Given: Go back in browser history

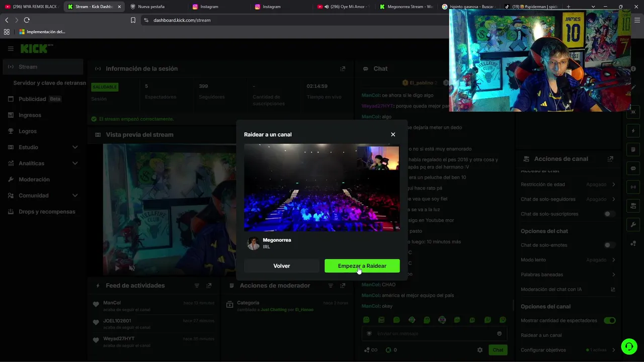Looking at the screenshot, I should coord(7,20).
